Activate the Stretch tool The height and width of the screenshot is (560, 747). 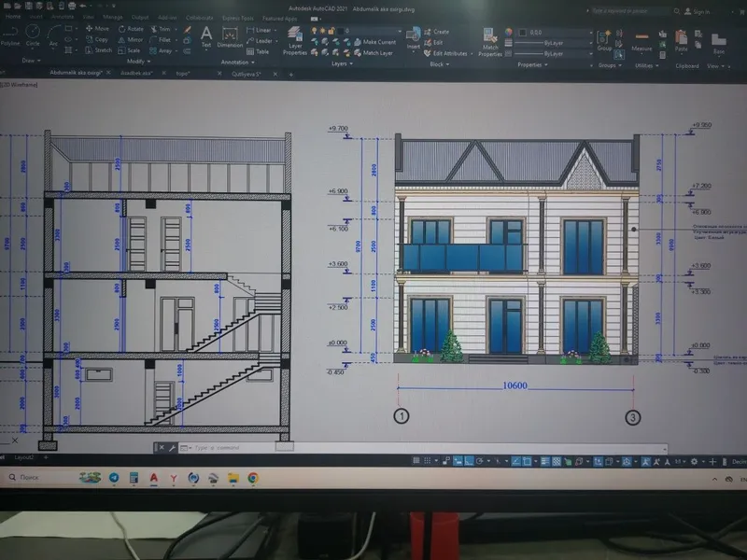click(99, 50)
